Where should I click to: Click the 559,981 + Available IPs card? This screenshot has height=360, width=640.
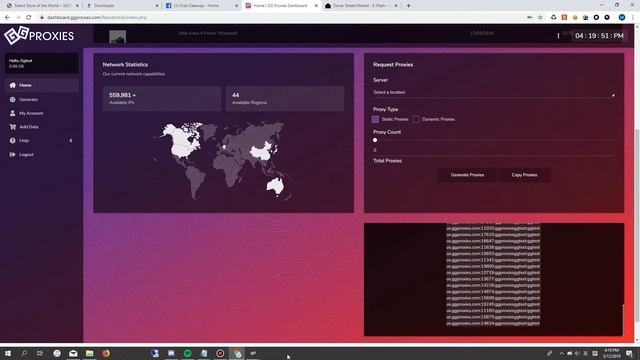(x=162, y=98)
